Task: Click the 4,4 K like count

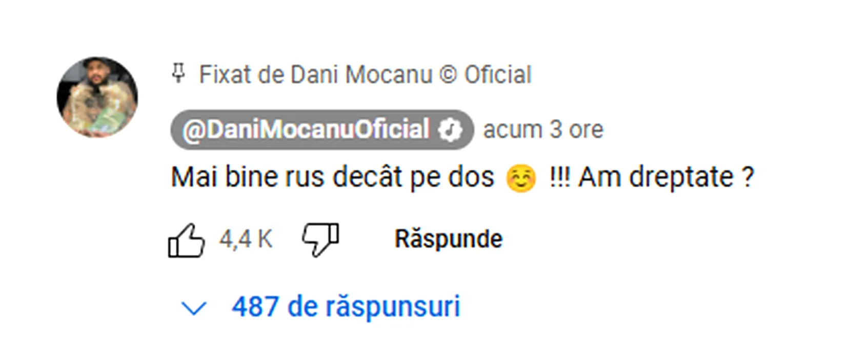Action: pos(246,239)
